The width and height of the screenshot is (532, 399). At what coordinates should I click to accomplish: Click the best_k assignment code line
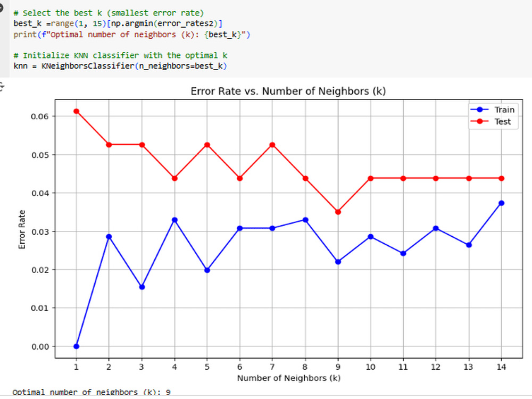[x=118, y=24]
